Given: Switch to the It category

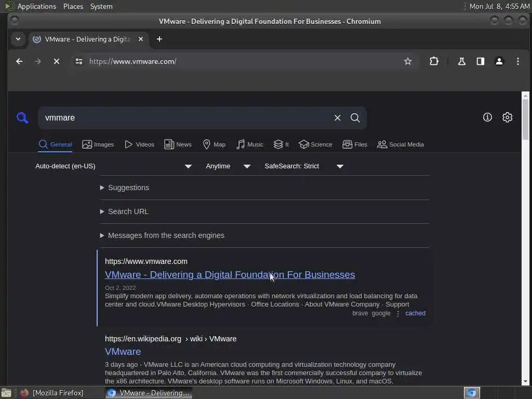Looking at the screenshot, I should (x=281, y=144).
